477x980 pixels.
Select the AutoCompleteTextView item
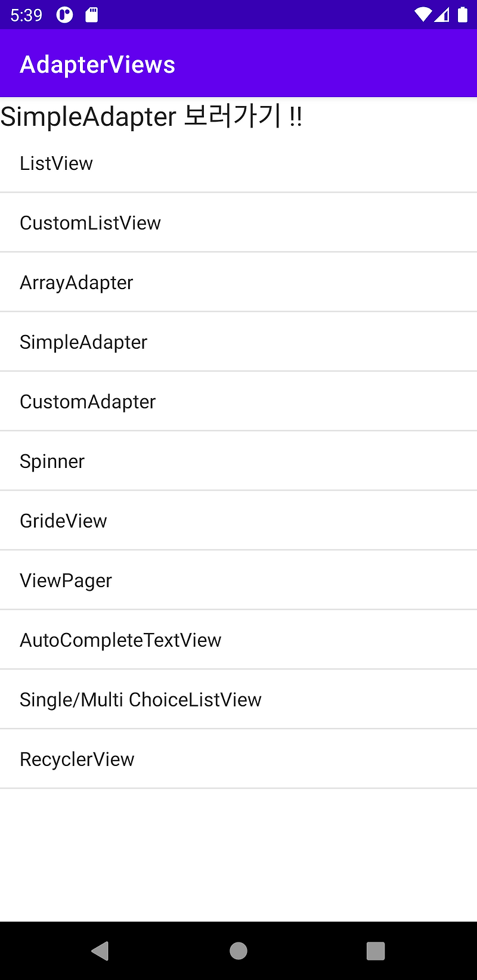(120, 639)
